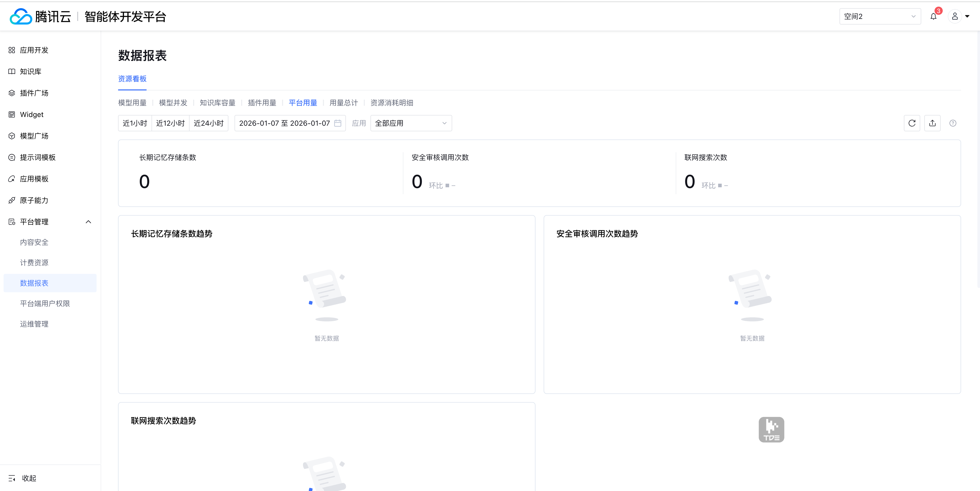The height and width of the screenshot is (491, 980).
Task: Go to 计费资源 in sidebar
Action: pos(34,263)
